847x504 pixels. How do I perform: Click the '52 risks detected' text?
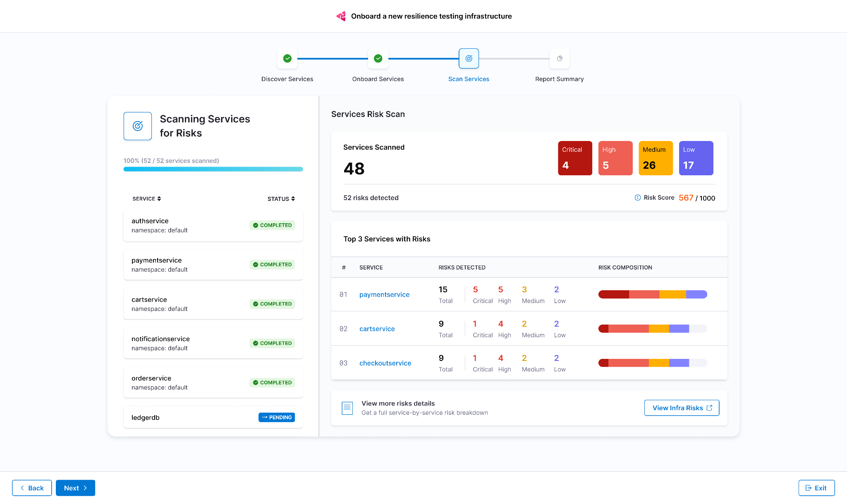click(x=371, y=198)
